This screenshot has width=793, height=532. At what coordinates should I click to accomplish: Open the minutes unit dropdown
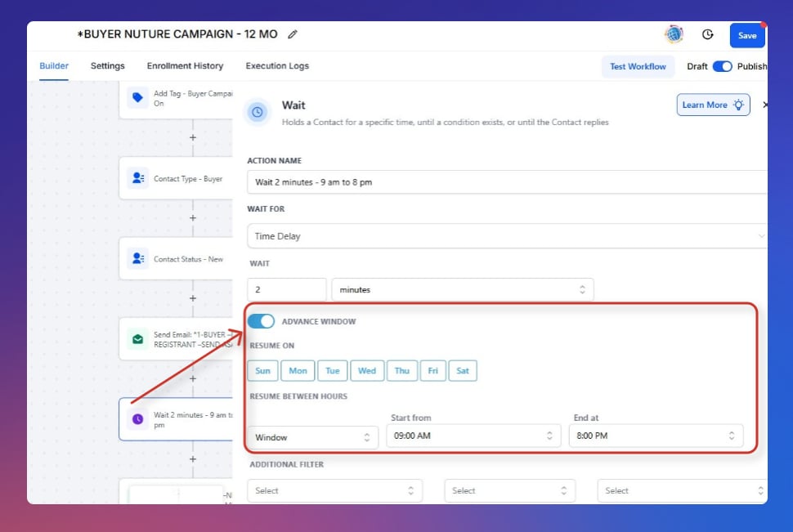[462, 290]
